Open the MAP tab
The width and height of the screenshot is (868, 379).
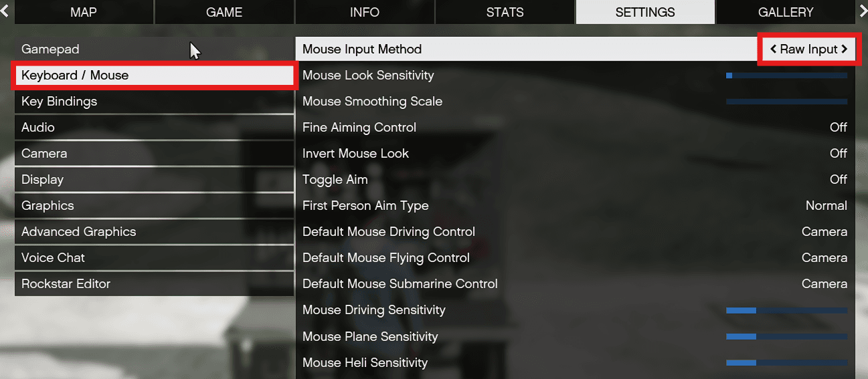click(84, 12)
